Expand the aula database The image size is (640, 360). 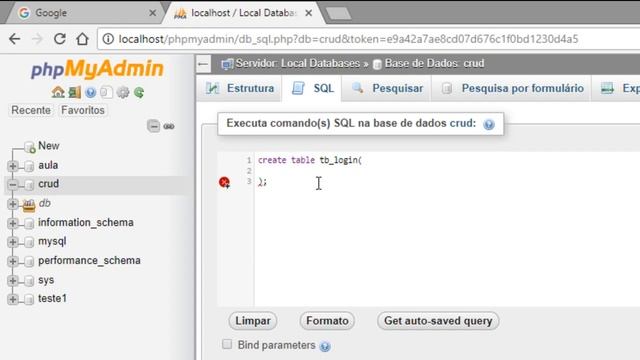pos(13,166)
